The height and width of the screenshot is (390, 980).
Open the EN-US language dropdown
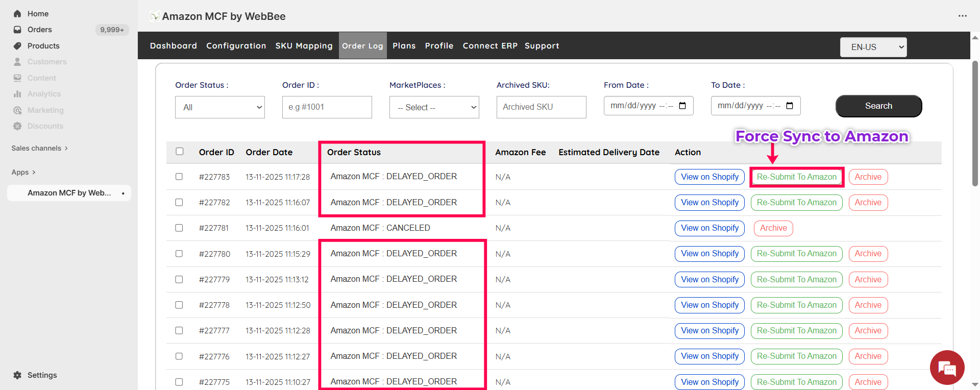(x=873, y=47)
